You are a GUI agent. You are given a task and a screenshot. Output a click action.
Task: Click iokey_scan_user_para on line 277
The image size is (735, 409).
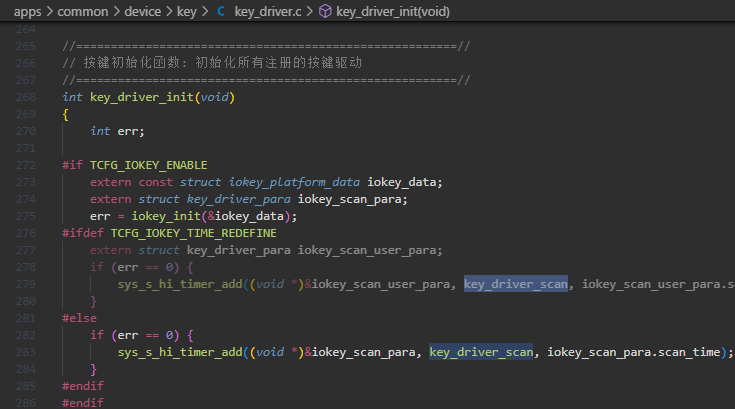click(x=368, y=250)
